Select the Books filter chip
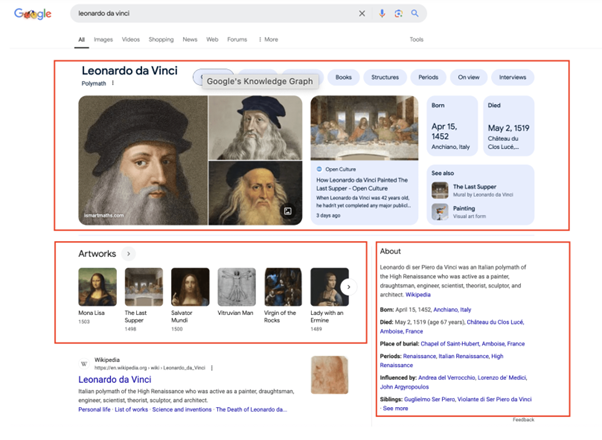 point(343,77)
